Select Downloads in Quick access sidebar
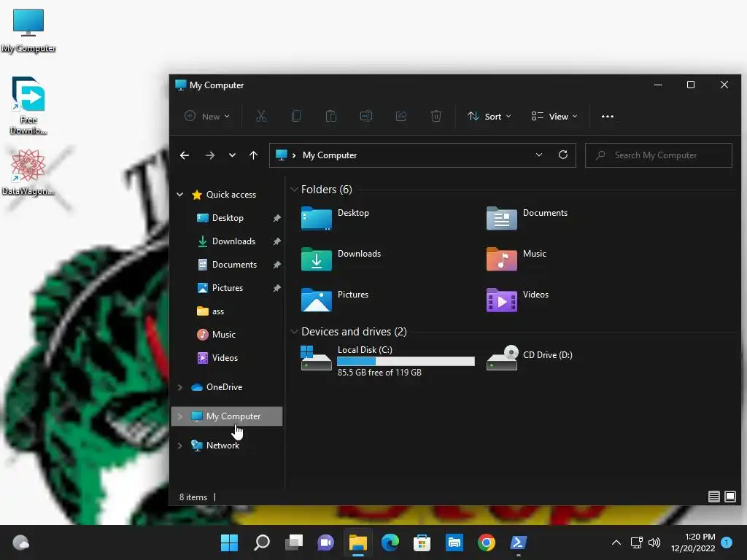Image resolution: width=747 pixels, height=560 pixels. tap(233, 241)
